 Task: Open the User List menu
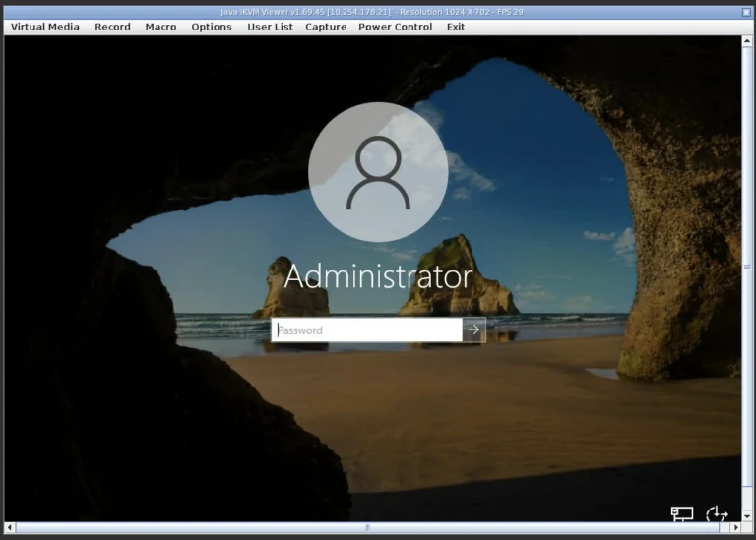270,27
